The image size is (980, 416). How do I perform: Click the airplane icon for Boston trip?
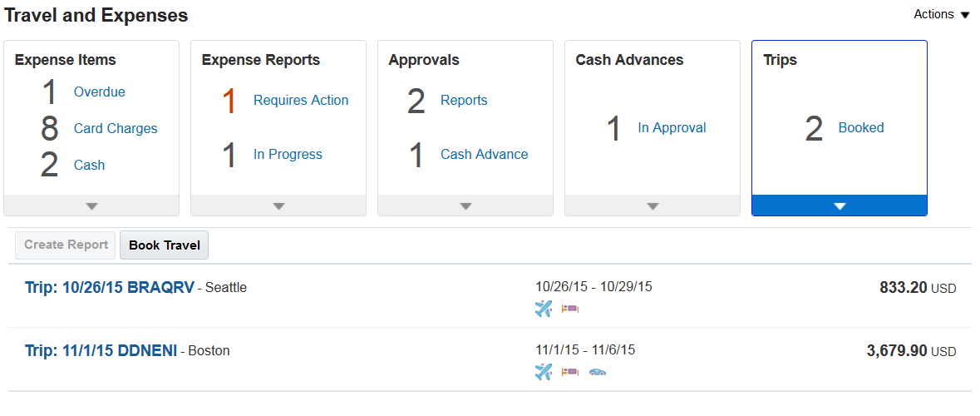click(x=544, y=372)
